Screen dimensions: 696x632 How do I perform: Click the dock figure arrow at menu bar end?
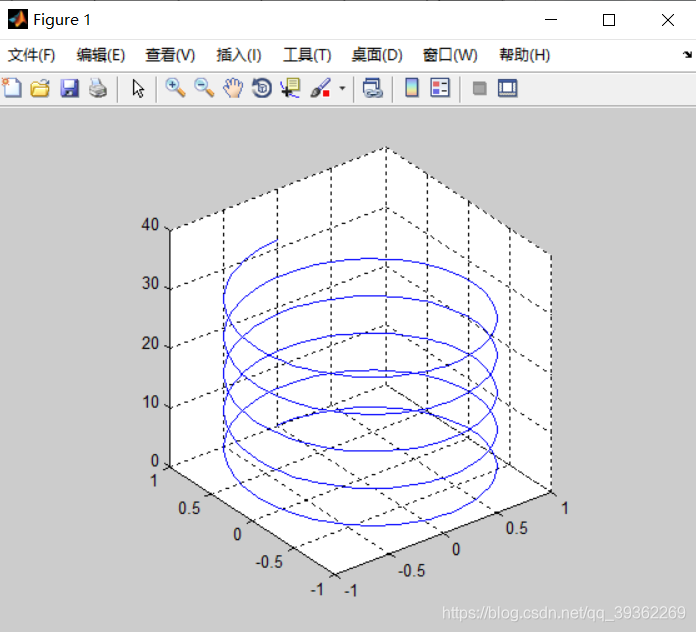[688, 55]
